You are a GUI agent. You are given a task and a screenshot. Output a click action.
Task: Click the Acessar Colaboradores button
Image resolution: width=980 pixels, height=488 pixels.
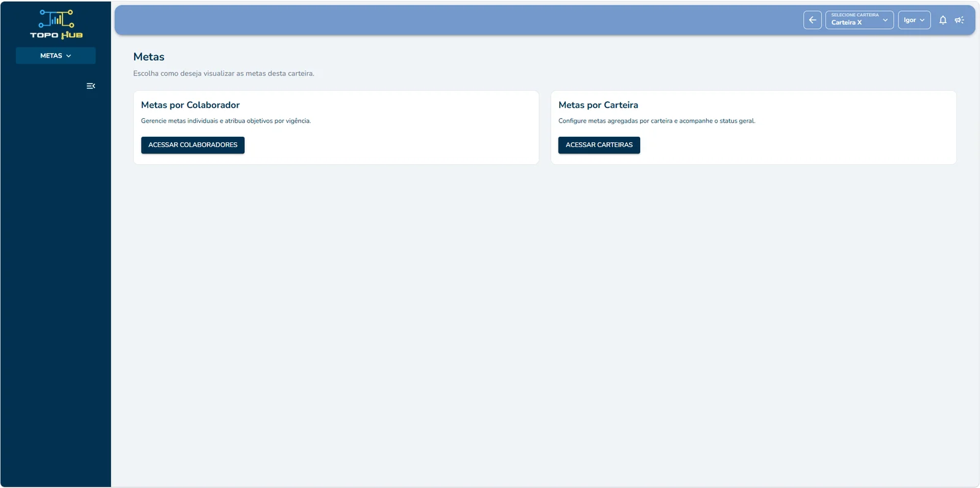[193, 145]
